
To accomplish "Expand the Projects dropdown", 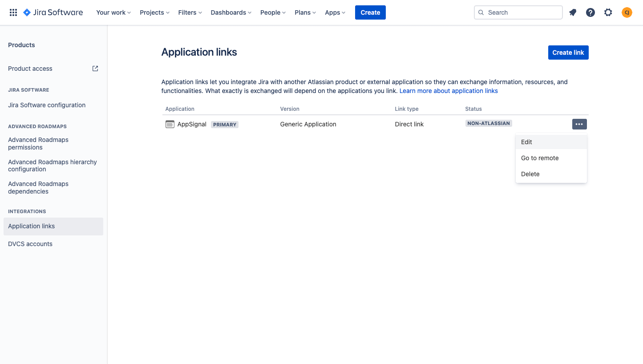I will point(154,12).
